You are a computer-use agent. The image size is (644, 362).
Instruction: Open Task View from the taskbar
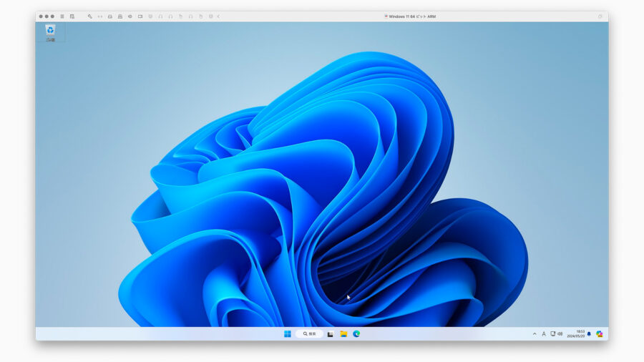[x=330, y=334]
